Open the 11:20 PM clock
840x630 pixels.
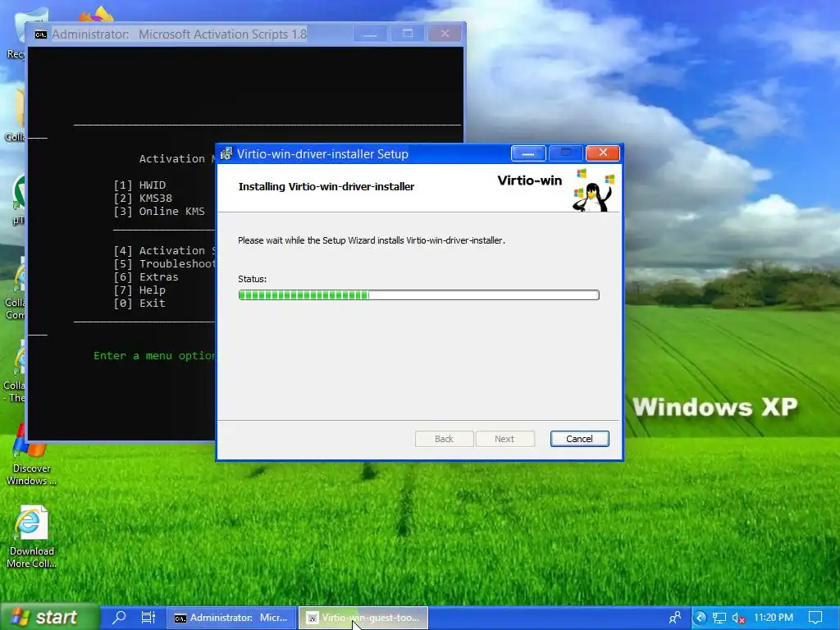773,618
